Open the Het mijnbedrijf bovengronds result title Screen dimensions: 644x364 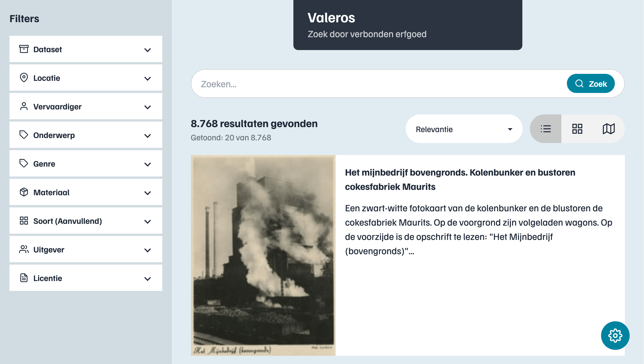click(460, 179)
